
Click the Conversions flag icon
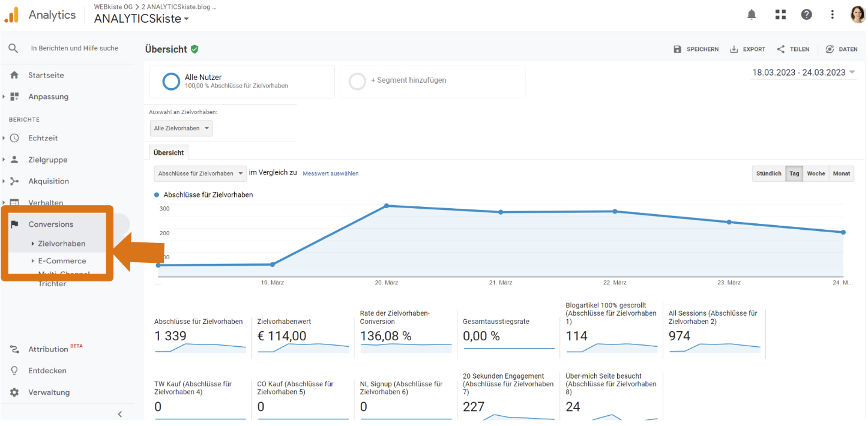point(13,224)
